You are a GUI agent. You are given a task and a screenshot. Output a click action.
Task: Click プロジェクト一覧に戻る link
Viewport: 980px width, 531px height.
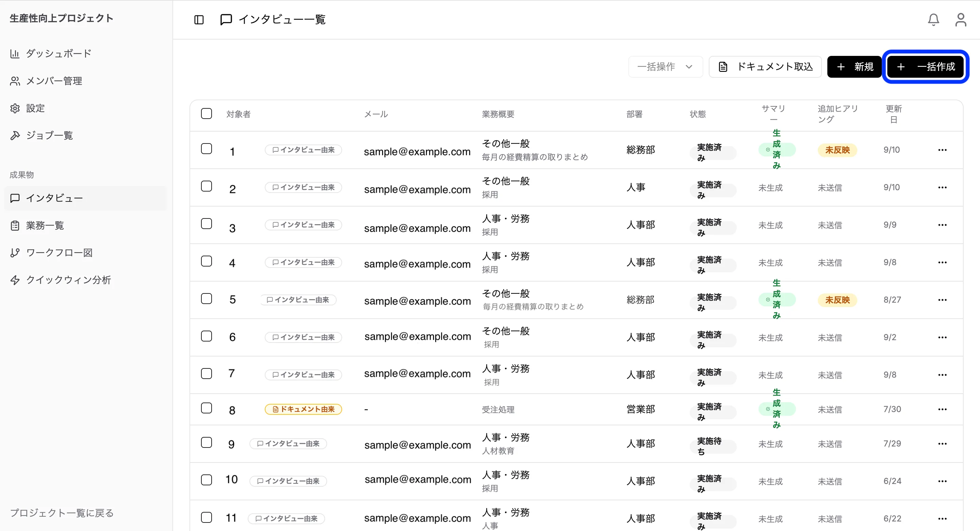click(62, 513)
